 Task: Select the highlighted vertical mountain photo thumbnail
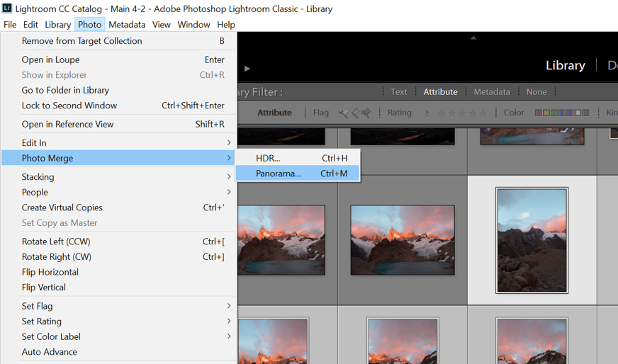coord(532,240)
